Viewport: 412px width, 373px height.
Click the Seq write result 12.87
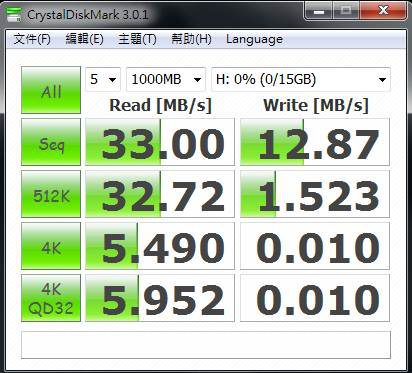(x=315, y=142)
